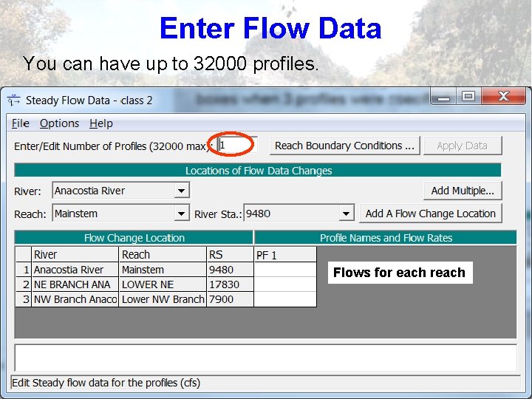The height and width of the screenshot is (399, 532).
Task: Click PF 1 flow cell for NW Branch Anaco
Action: pos(285,299)
